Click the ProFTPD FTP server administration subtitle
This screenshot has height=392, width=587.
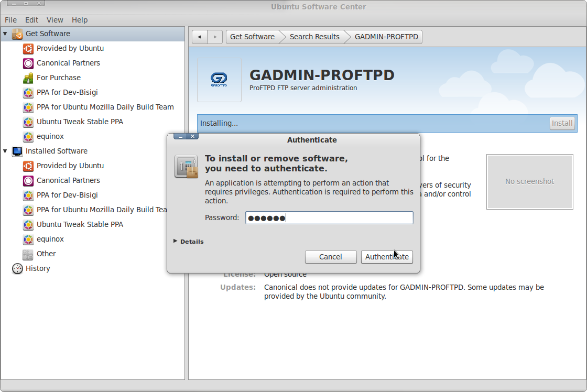pos(303,88)
